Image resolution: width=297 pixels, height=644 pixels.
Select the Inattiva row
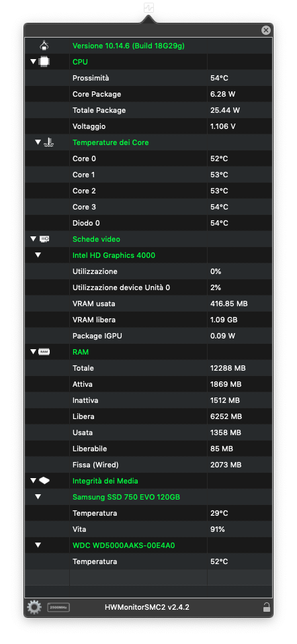click(148, 400)
